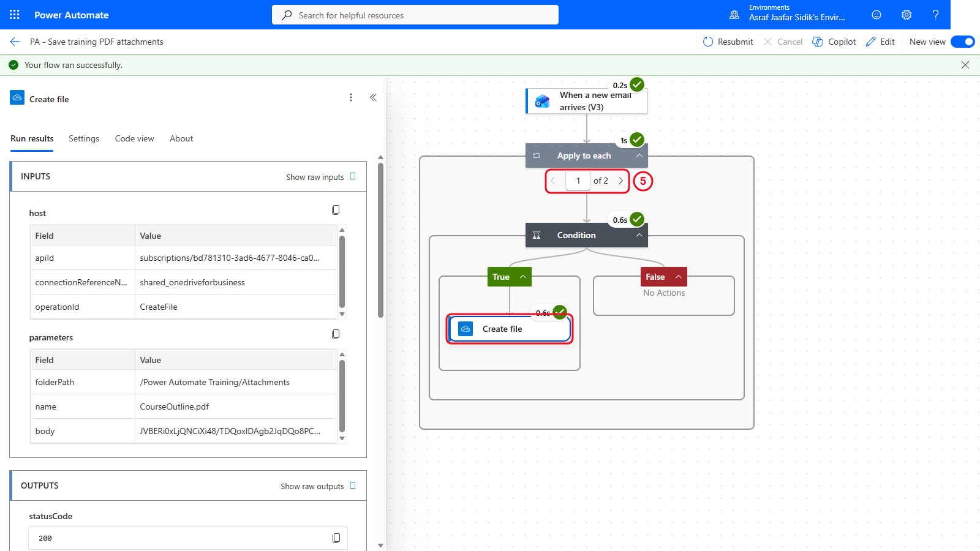Click the folderPath value /Power Automate Training/Attachments
This screenshot has width=980, height=551.
[x=214, y=382]
